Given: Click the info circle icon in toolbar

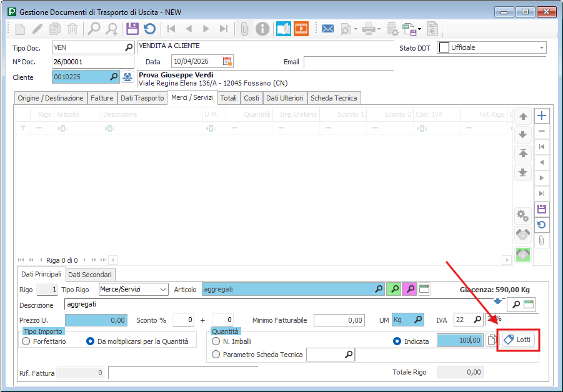Looking at the screenshot, I should click(x=262, y=29).
